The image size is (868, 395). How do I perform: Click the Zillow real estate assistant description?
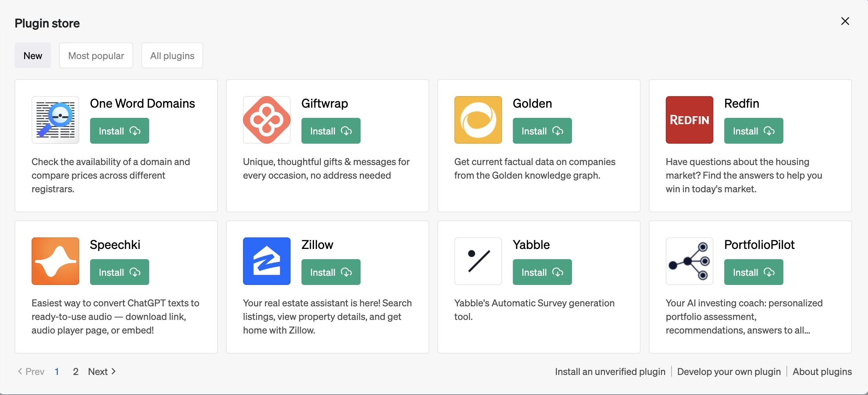(x=327, y=317)
